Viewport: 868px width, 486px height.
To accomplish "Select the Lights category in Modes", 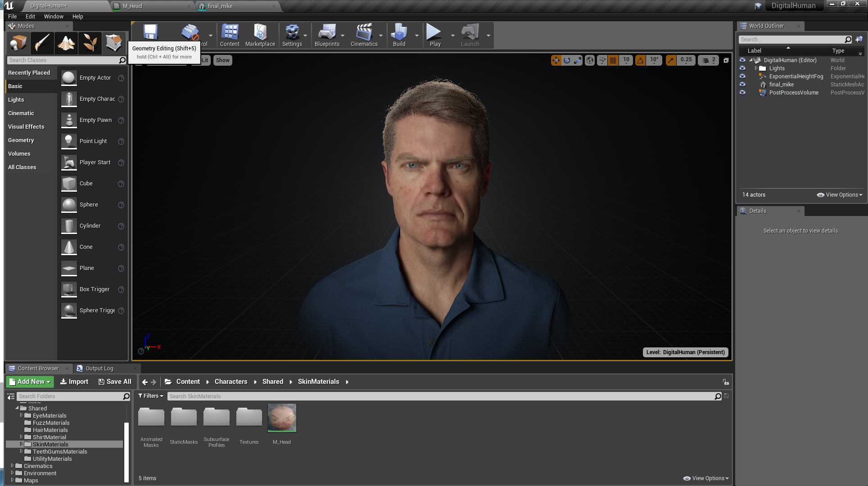I will click(31, 99).
